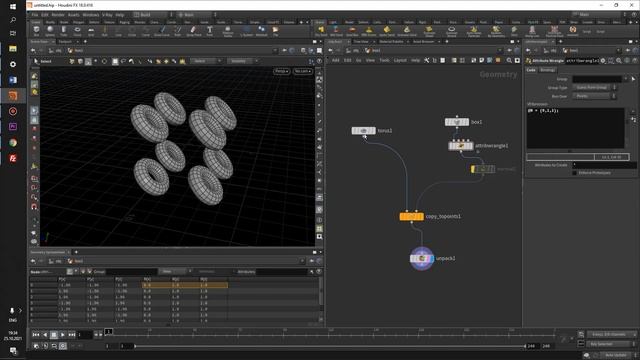Toggle the realtime playback toggle in timeline
Screen dimensions: 640x360
coord(62,346)
